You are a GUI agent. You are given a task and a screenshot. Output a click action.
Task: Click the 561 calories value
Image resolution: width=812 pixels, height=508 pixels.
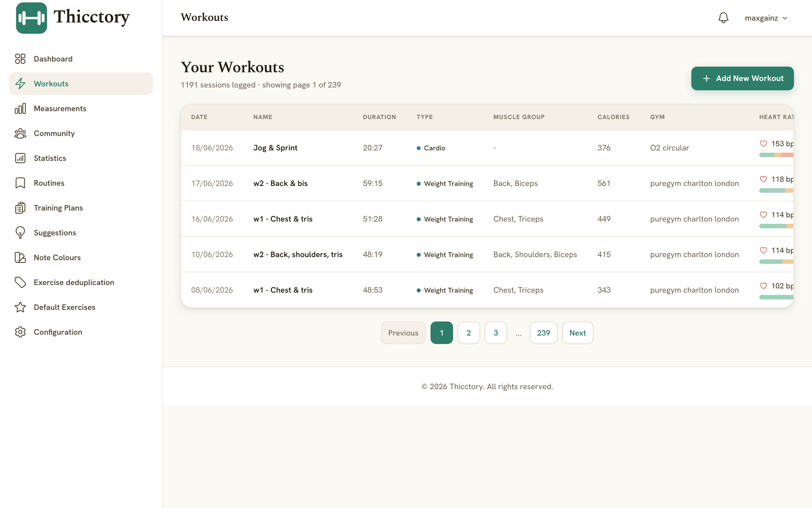pyautogui.click(x=604, y=183)
